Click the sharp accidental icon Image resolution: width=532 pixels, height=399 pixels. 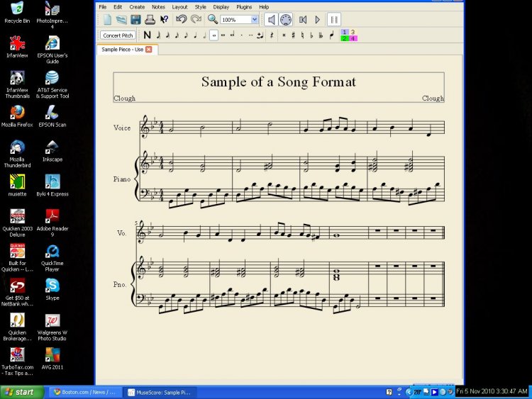(293, 35)
